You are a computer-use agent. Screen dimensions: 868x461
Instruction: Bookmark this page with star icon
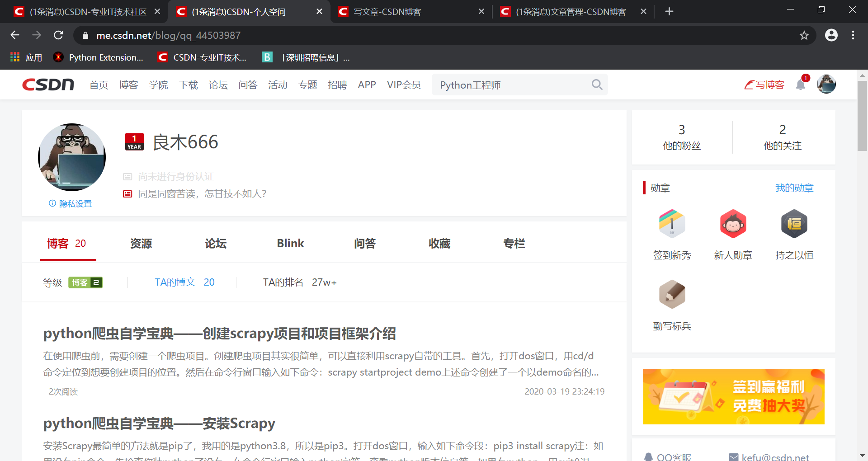click(x=804, y=35)
